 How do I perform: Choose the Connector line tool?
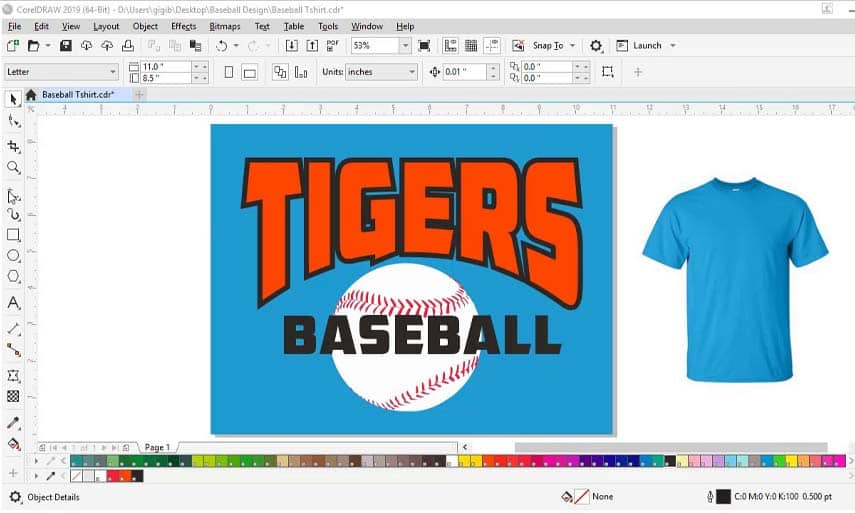tap(14, 349)
